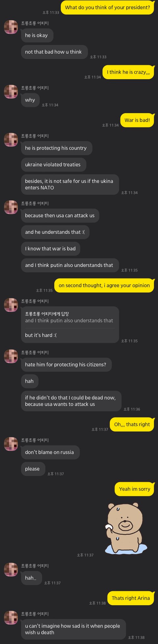Open sender avatar beside "why" message
158x644 pixels.
tap(11, 92)
